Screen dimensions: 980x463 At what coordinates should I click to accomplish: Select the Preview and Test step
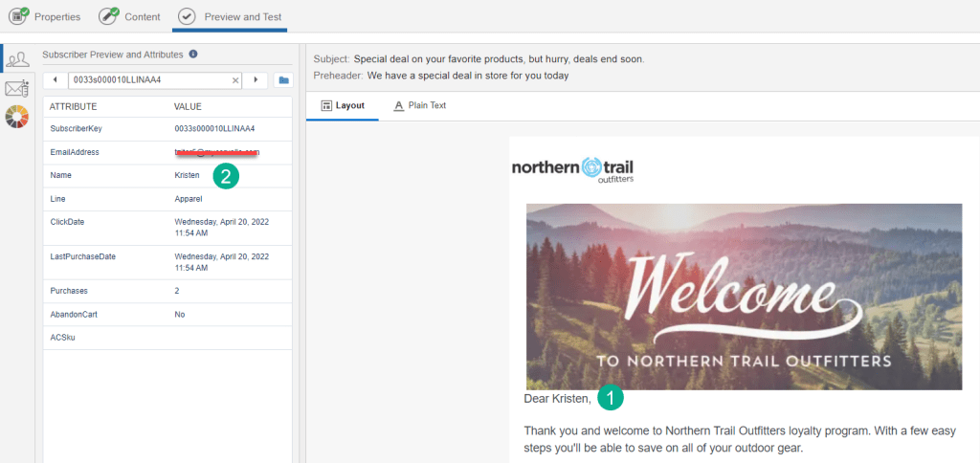click(230, 16)
